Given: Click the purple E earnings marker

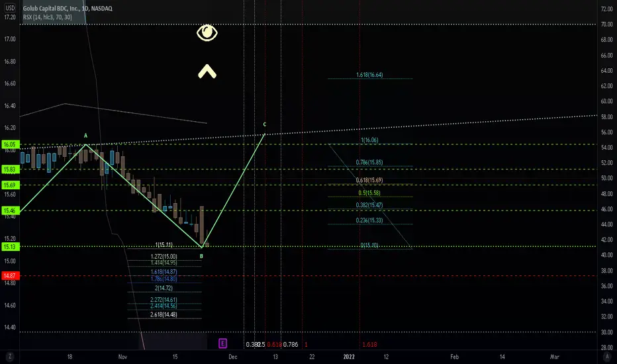Looking at the screenshot, I should point(222,343).
